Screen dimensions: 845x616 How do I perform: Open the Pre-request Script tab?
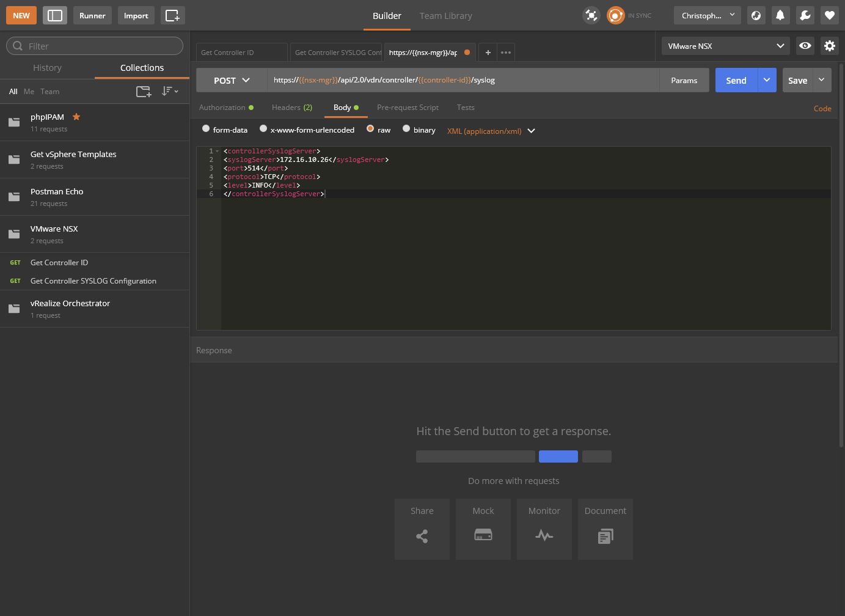[408, 108]
